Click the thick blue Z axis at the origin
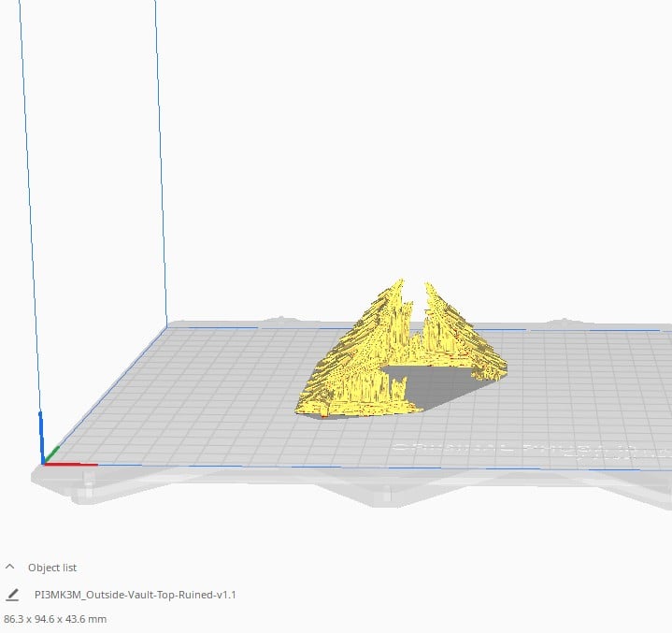This screenshot has width=672, height=633. (x=41, y=438)
